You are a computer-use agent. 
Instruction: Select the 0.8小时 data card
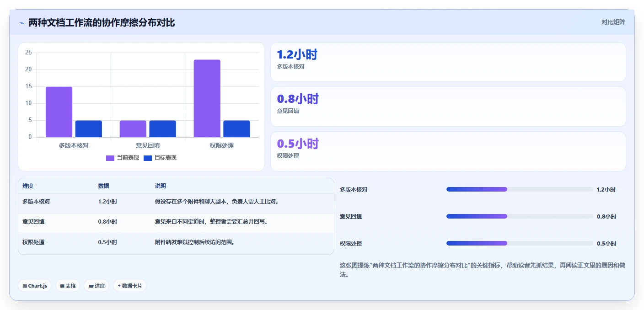point(448,107)
